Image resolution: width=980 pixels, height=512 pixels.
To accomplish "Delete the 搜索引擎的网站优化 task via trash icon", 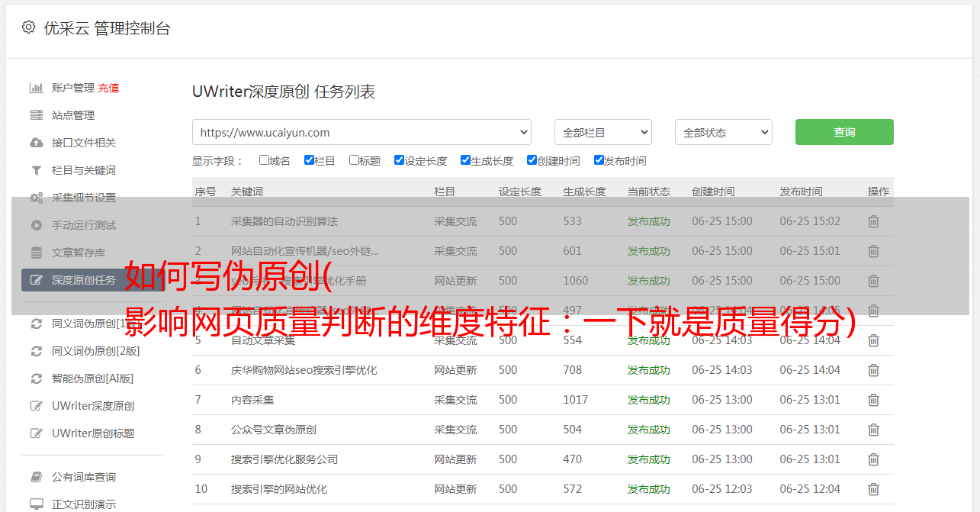I will coord(873,489).
